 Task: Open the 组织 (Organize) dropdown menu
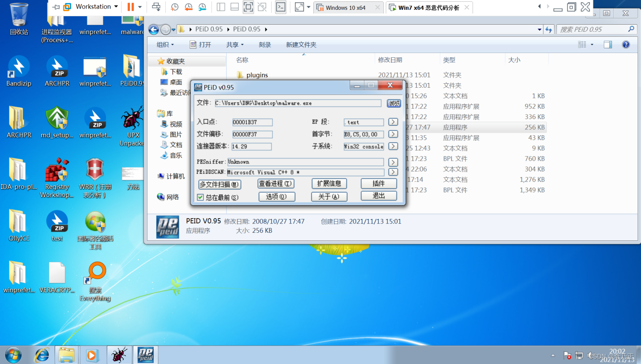coord(165,45)
